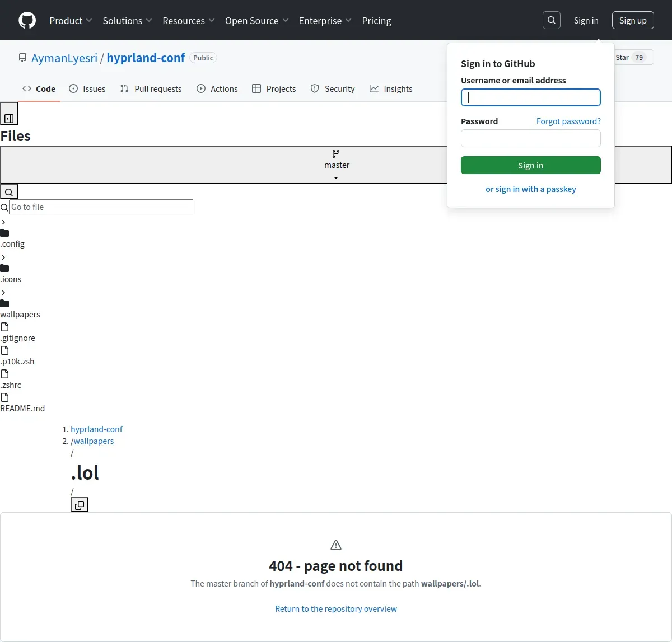Image resolution: width=672 pixels, height=642 pixels.
Task: Open the Product dropdown menu
Action: click(x=71, y=21)
